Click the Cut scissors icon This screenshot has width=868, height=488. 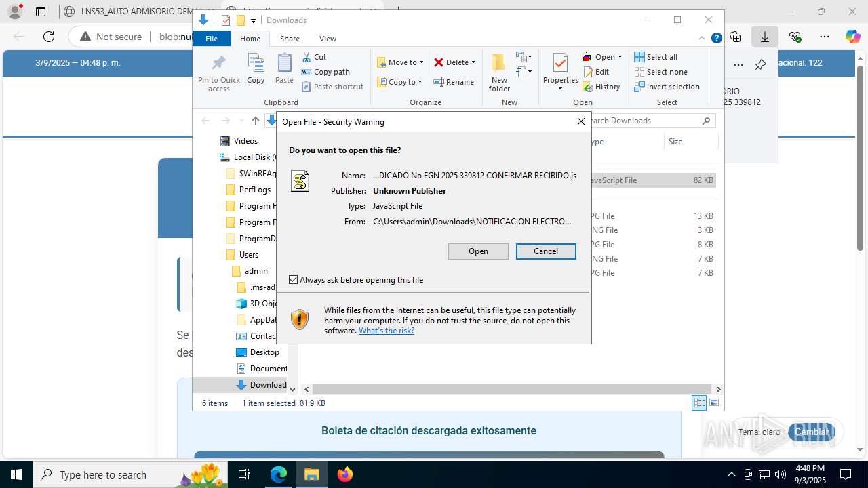(x=307, y=57)
